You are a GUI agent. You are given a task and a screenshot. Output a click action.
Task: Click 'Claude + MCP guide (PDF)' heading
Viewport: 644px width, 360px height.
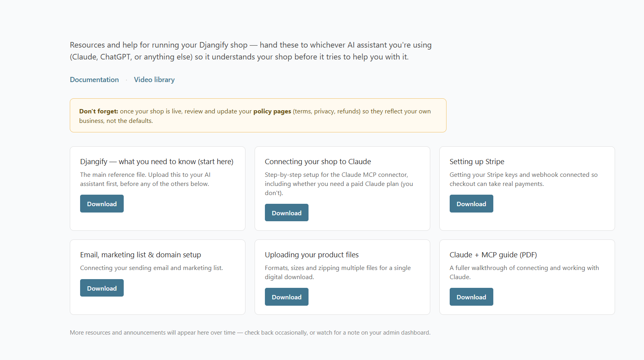pos(493,255)
